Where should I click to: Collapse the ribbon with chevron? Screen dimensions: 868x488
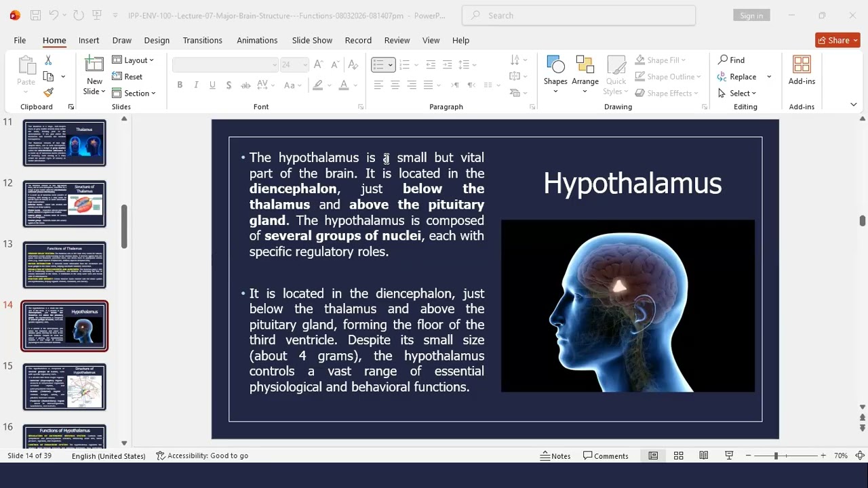[x=853, y=104]
